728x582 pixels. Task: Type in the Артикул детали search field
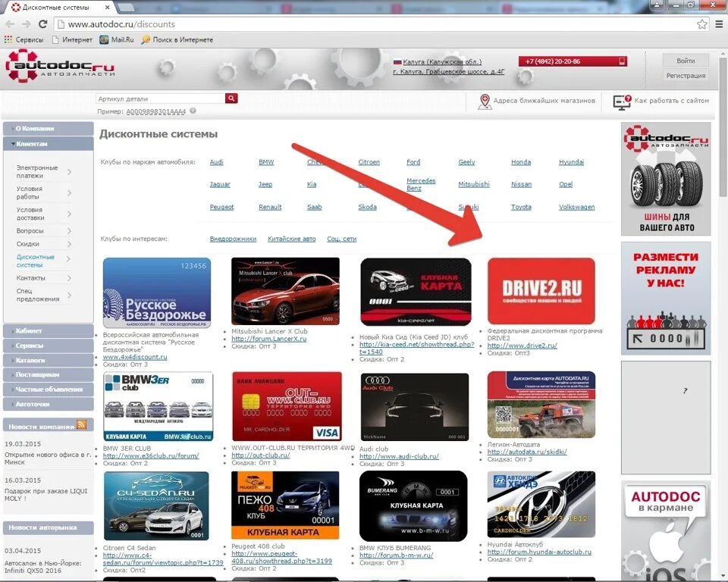click(x=161, y=99)
